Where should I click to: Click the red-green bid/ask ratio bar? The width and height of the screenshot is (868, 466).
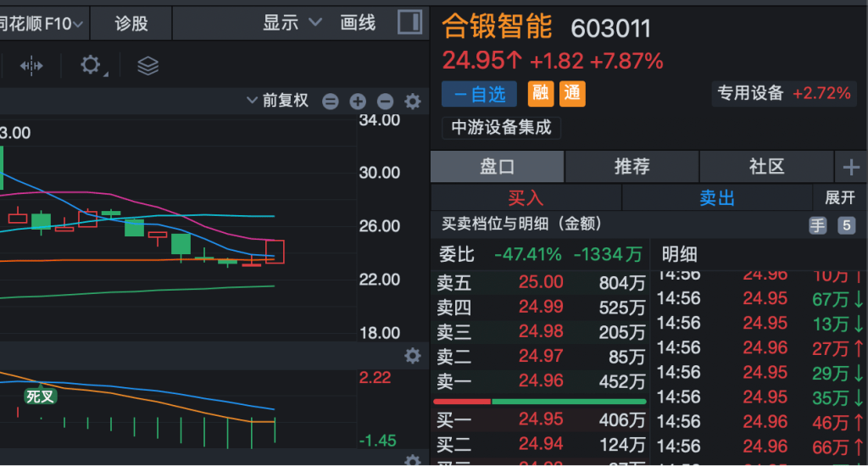point(540,402)
